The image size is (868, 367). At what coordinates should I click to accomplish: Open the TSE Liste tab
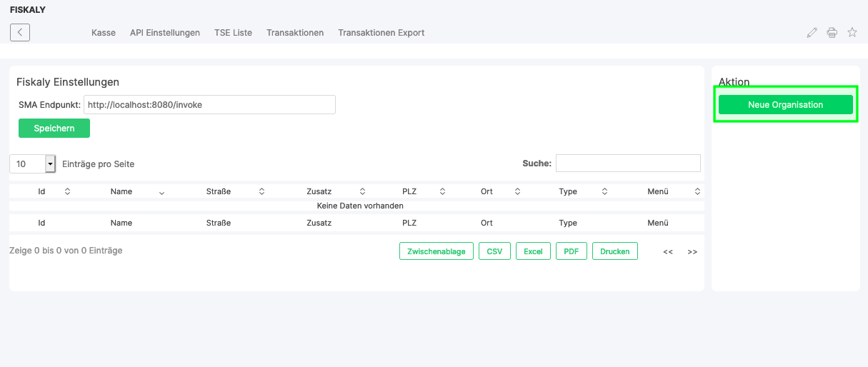[233, 33]
